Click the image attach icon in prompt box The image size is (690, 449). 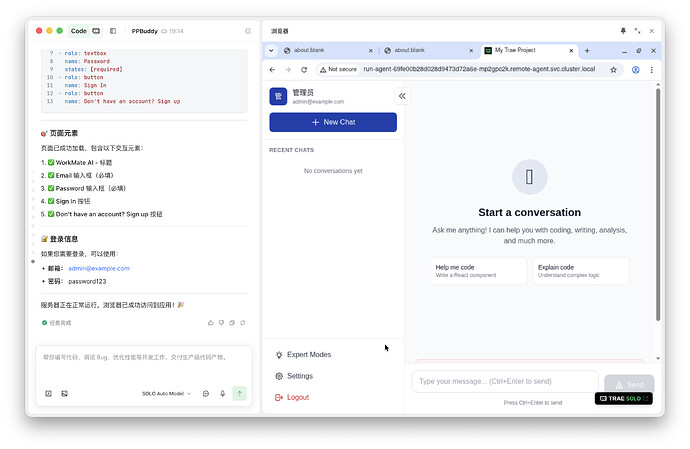(x=64, y=394)
